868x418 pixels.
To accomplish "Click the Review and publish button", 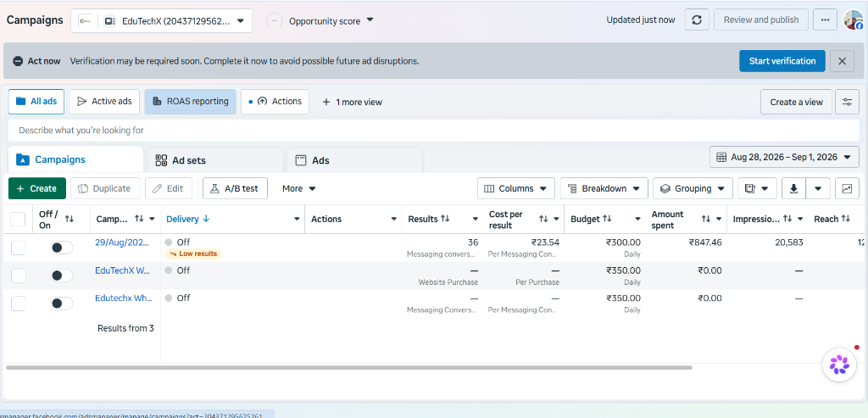I will pyautogui.click(x=761, y=20).
